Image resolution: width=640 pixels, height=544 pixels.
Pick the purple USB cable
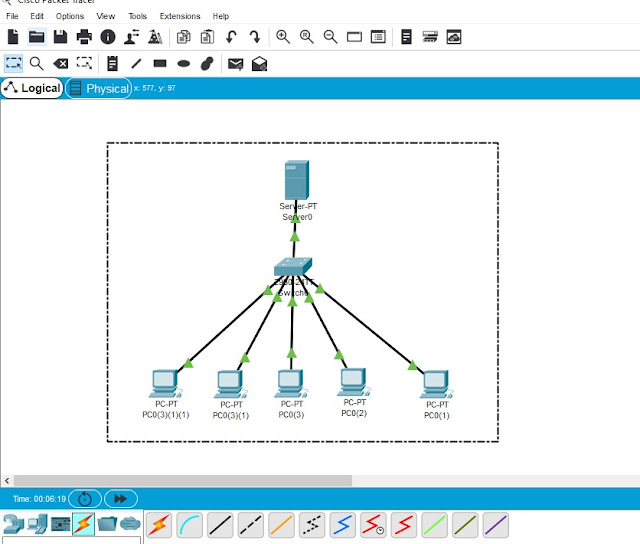tap(496, 525)
